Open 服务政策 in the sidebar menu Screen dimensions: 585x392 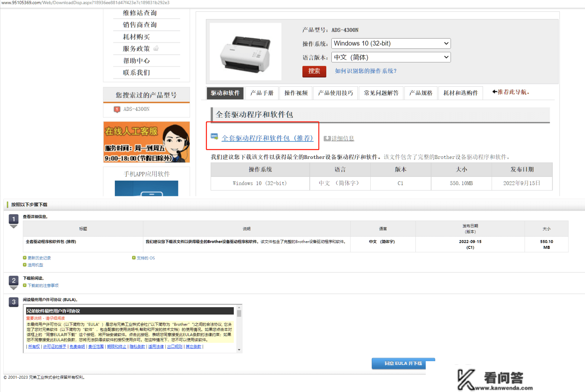tap(136, 48)
